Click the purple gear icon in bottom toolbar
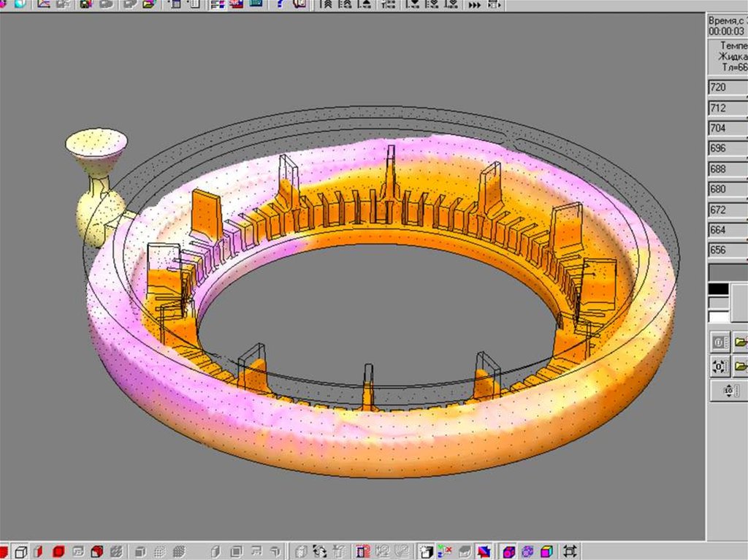Image resolution: width=748 pixels, height=560 pixels. point(527,551)
